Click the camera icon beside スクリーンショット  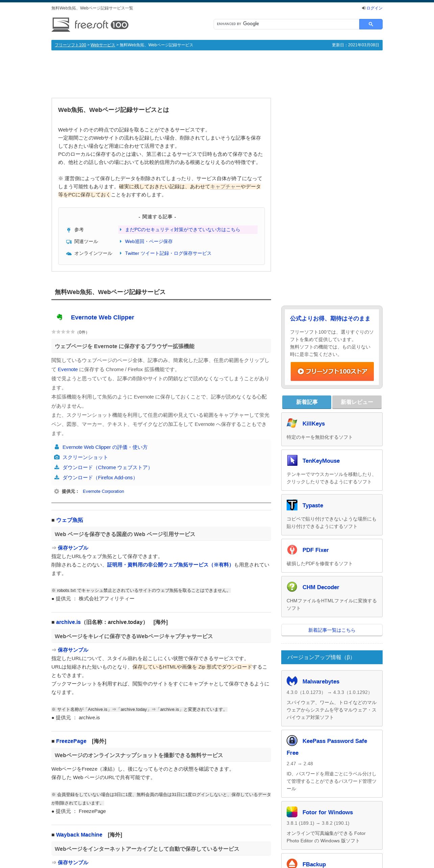pyautogui.click(x=57, y=457)
